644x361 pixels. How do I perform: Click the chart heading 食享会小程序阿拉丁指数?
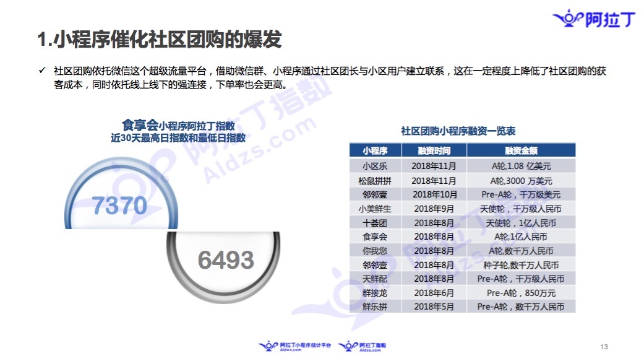tap(178, 125)
